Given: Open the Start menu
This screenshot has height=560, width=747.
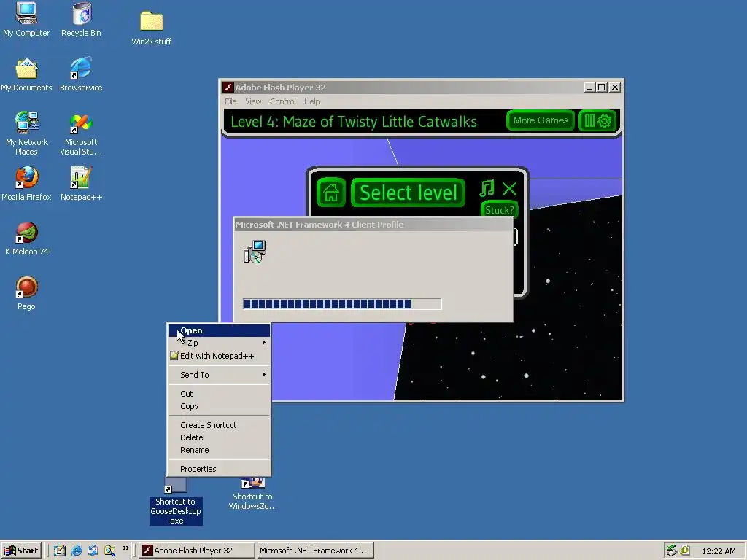Looking at the screenshot, I should [x=21, y=551].
